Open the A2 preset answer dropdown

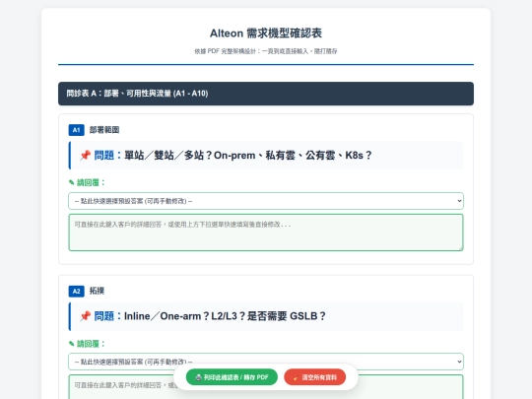[266, 362]
